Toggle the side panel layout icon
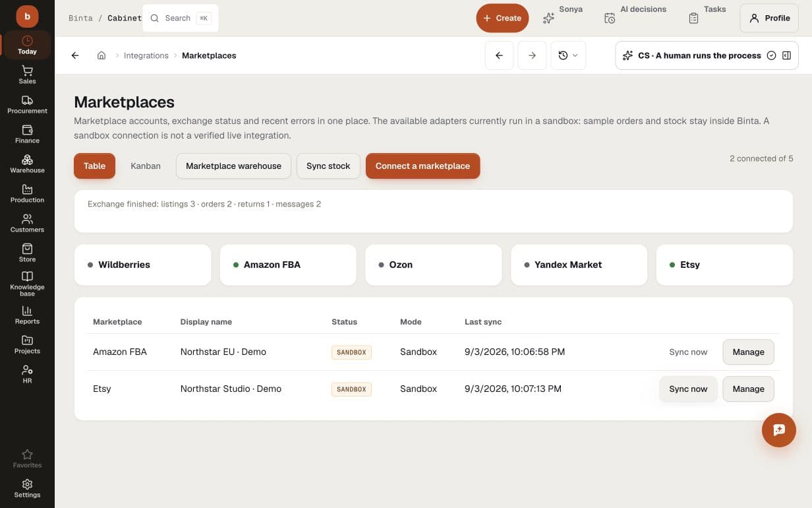The width and height of the screenshot is (812, 508). [x=786, y=55]
